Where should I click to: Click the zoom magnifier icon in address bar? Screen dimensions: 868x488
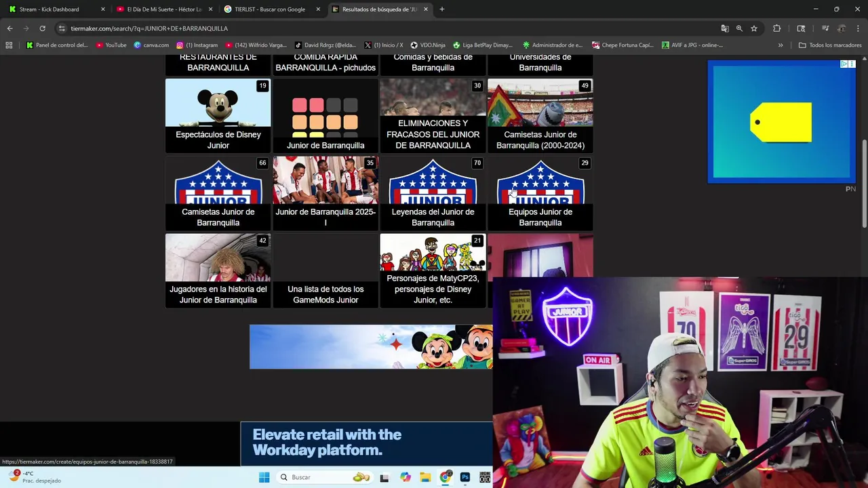tap(739, 28)
